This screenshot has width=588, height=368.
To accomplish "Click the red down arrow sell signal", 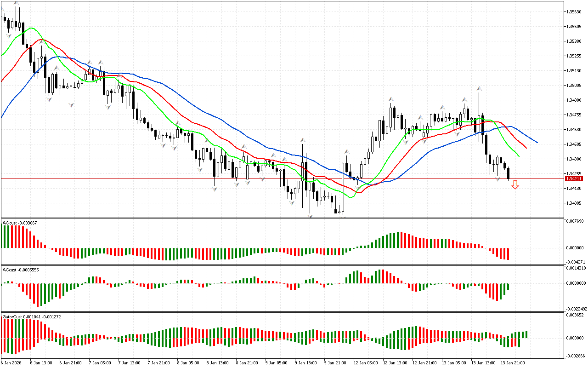I will [515, 185].
